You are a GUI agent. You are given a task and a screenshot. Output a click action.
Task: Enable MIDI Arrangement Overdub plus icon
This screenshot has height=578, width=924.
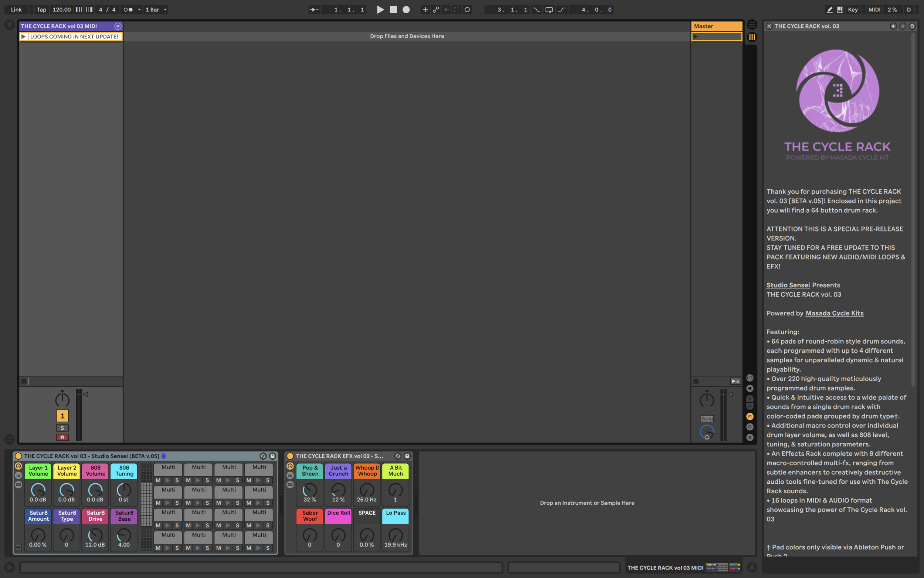[x=425, y=10]
